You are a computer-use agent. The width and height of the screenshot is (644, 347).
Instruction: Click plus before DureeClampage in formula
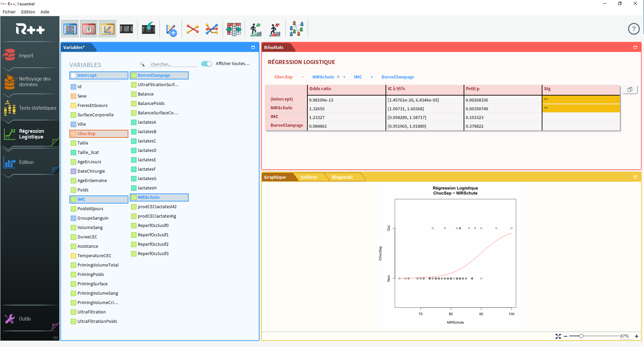tap(371, 77)
